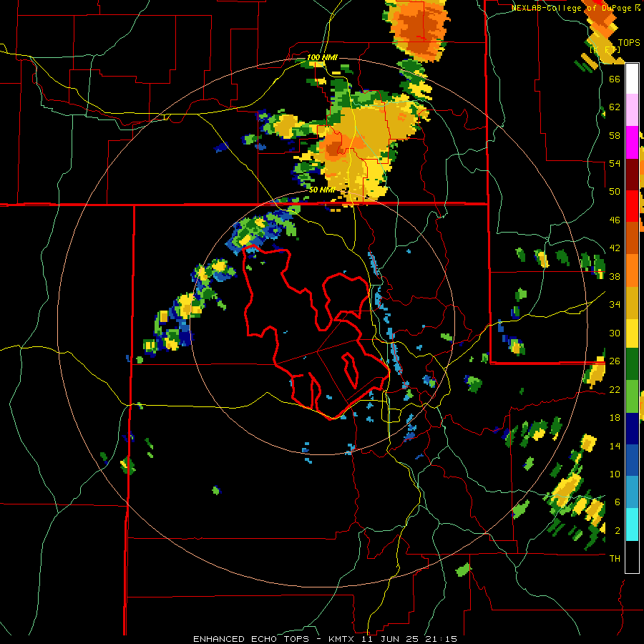
Task: Click the "50 NMI" range ring label
Action: click(x=322, y=190)
